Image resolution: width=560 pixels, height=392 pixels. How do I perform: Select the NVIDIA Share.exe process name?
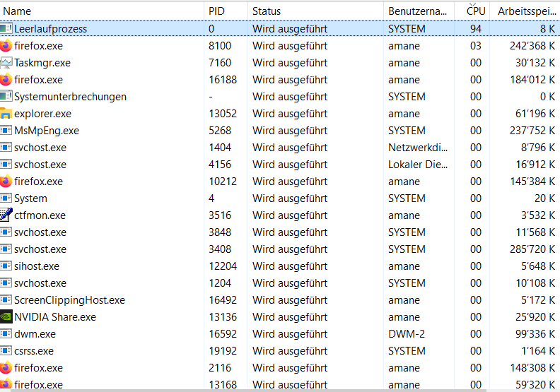(55, 317)
